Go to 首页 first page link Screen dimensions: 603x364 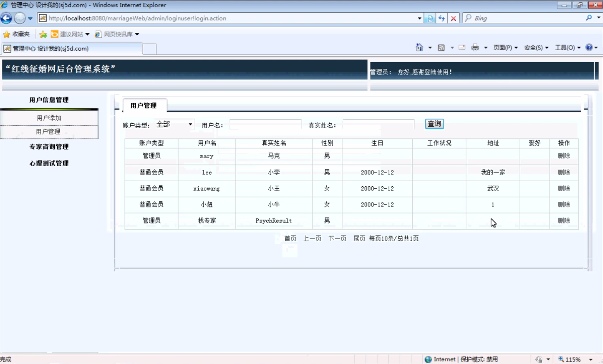point(290,238)
